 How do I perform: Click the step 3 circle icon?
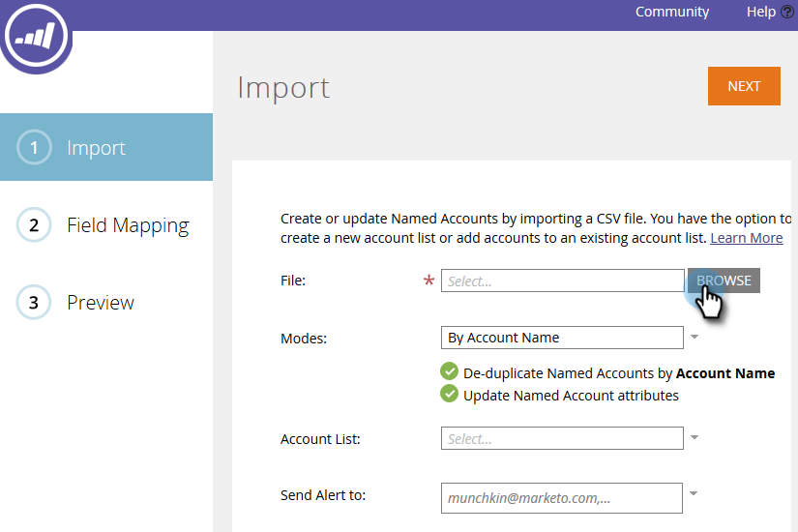[34, 303]
